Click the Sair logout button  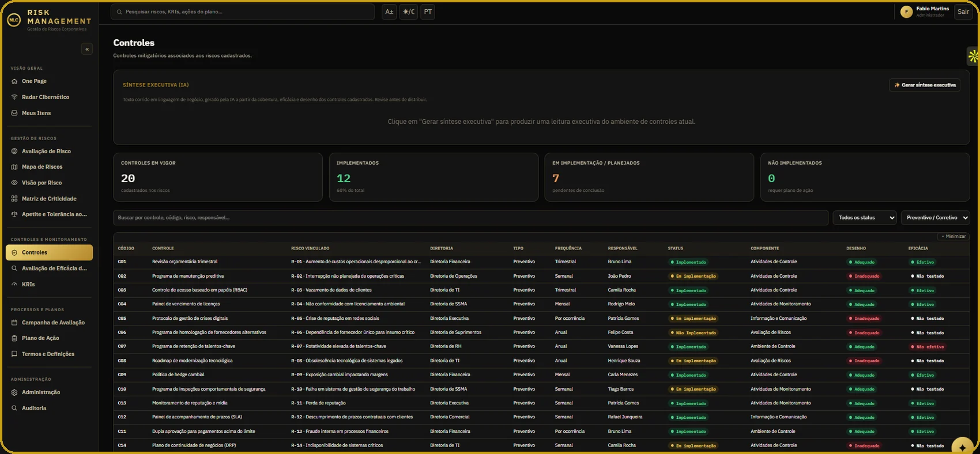click(x=963, y=12)
